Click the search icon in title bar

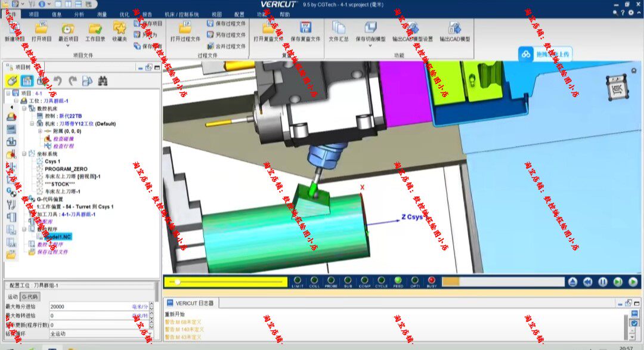(x=615, y=13)
